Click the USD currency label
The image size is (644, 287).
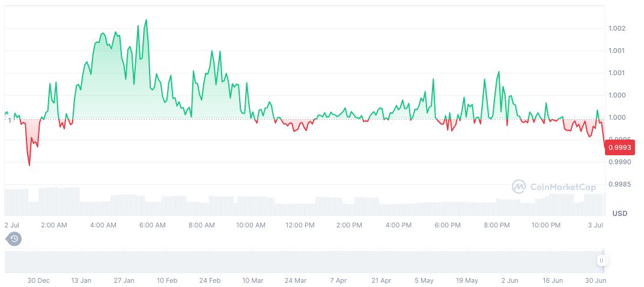(x=619, y=214)
